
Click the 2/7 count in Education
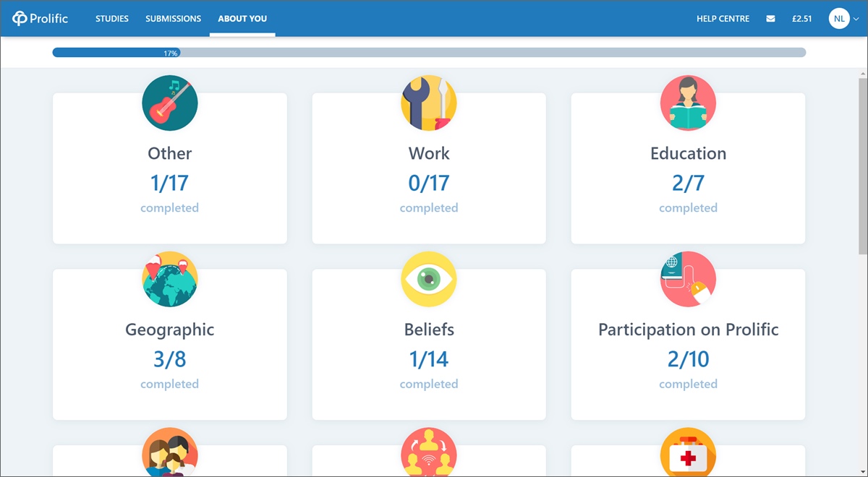(x=688, y=183)
